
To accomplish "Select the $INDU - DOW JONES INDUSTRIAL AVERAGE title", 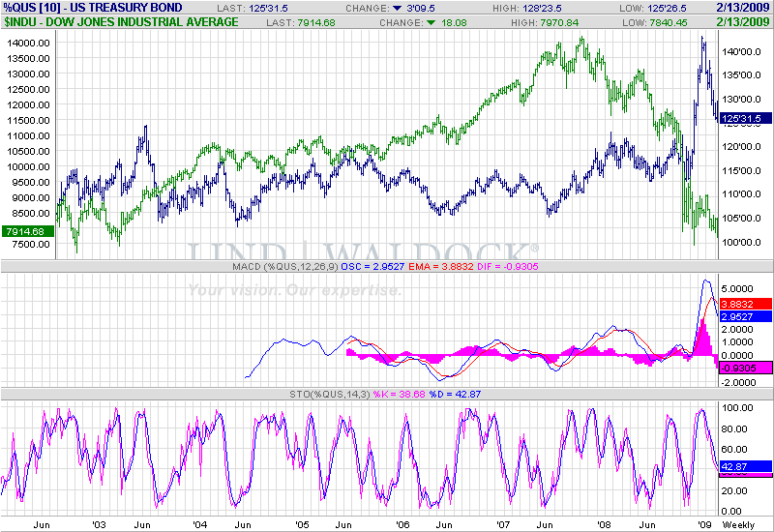I will tap(122, 21).
